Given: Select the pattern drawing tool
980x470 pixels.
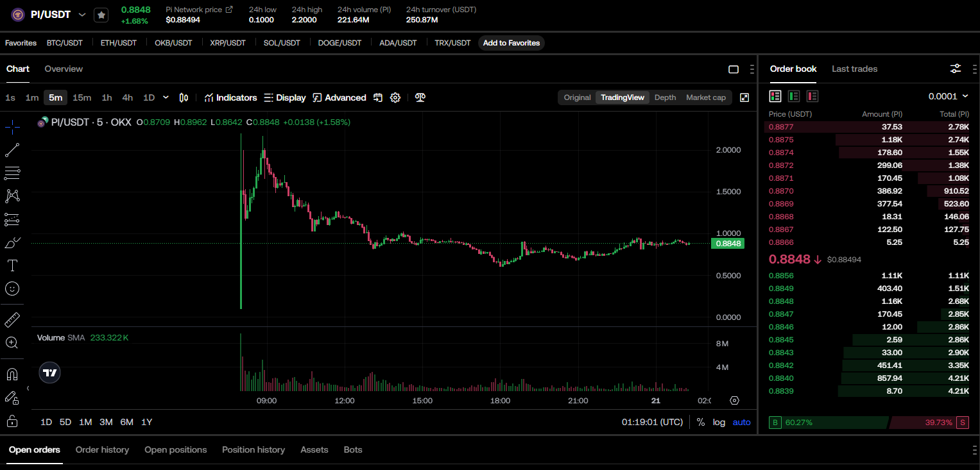Looking at the screenshot, I should click(x=12, y=196).
